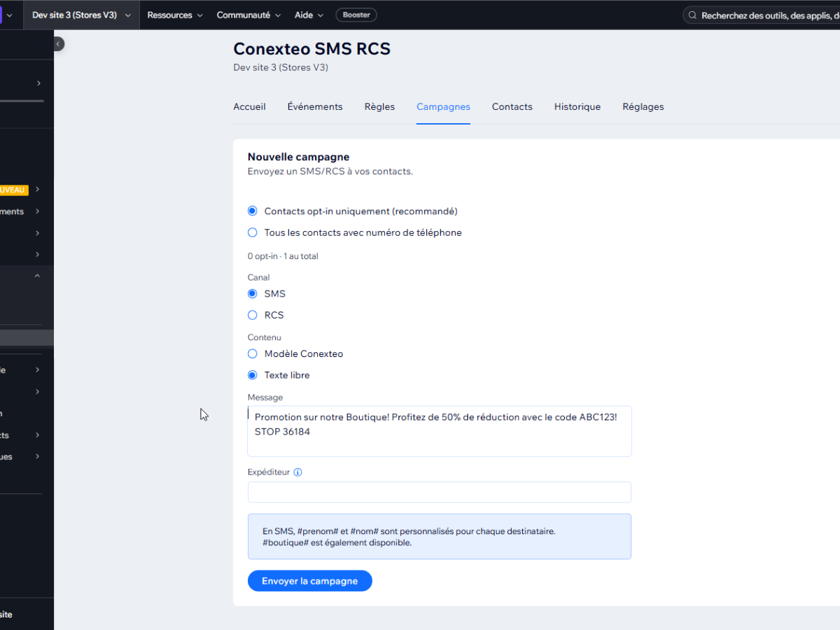Viewport: 840px width, 630px height.
Task: Open the Aide menu
Action: pos(309,15)
